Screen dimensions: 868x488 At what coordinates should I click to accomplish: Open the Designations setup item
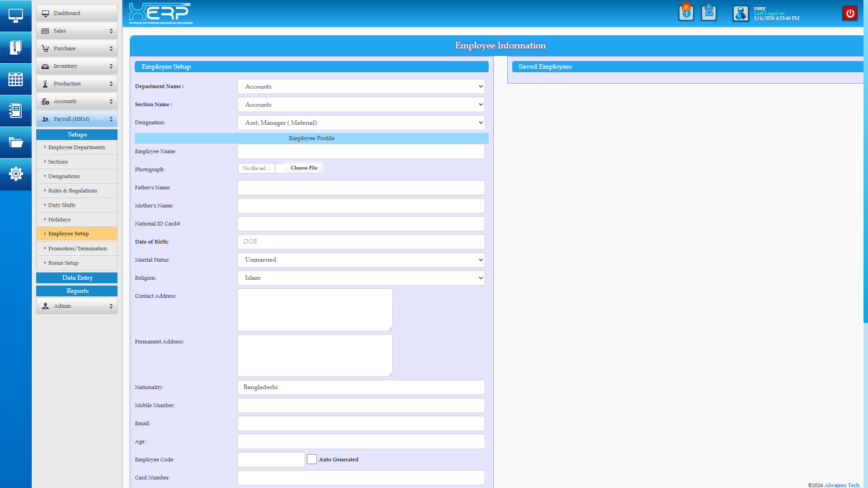[64, 176]
